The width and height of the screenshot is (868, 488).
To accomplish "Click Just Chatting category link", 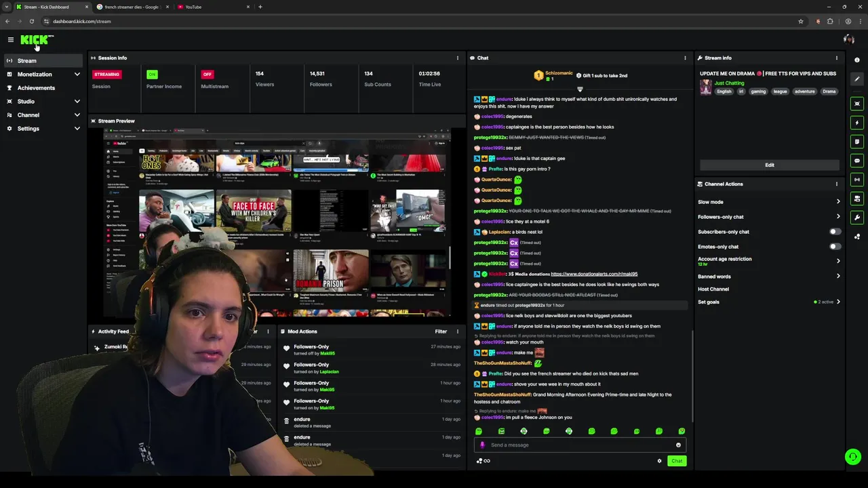I will 729,83.
